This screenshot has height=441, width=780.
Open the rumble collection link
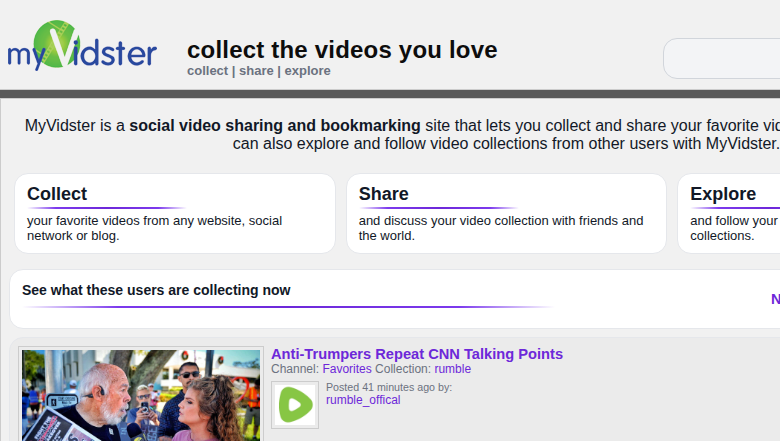click(x=452, y=369)
